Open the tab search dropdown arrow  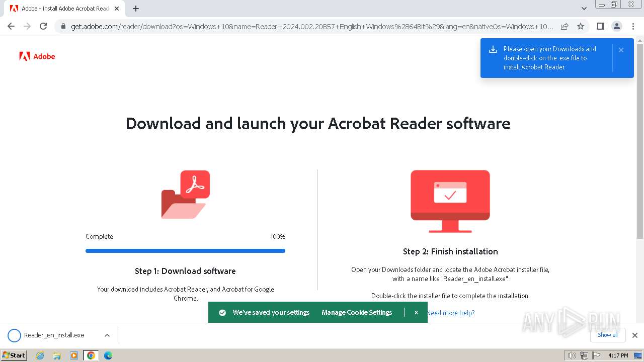click(x=584, y=9)
